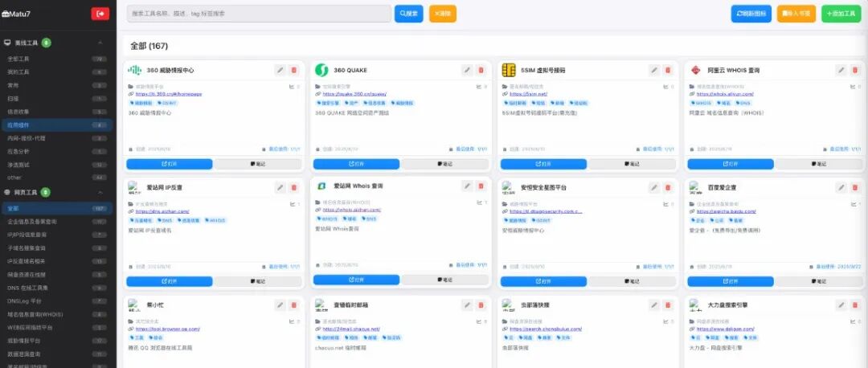Delete the 爱站网 Whois 查询 card
The height and width of the screenshot is (368, 868).
[x=481, y=186]
